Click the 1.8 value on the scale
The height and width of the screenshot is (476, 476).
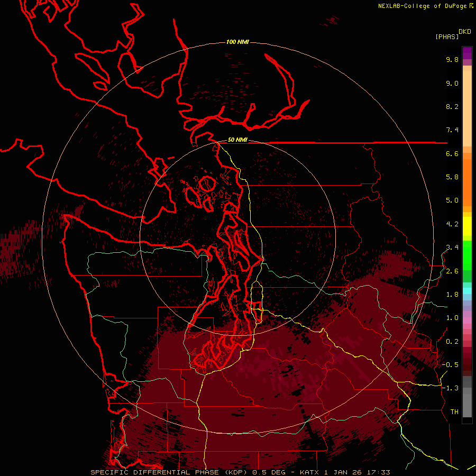pos(452,295)
